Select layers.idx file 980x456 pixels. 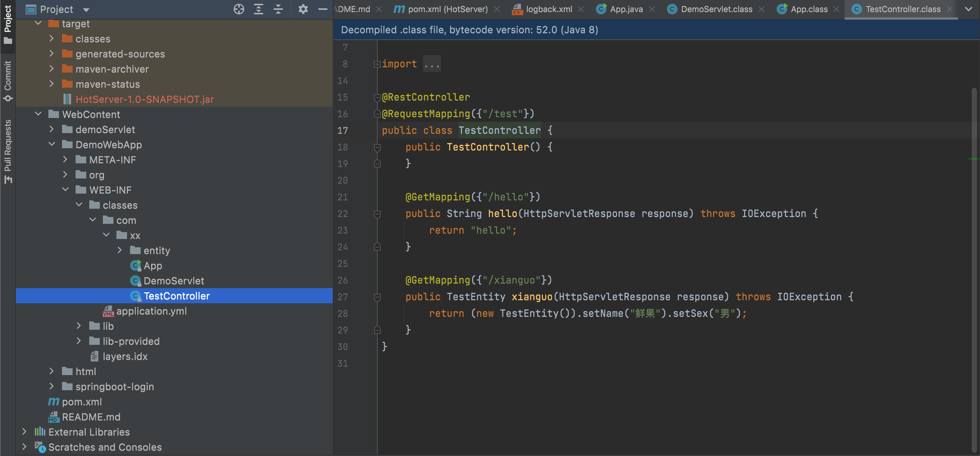pos(125,356)
